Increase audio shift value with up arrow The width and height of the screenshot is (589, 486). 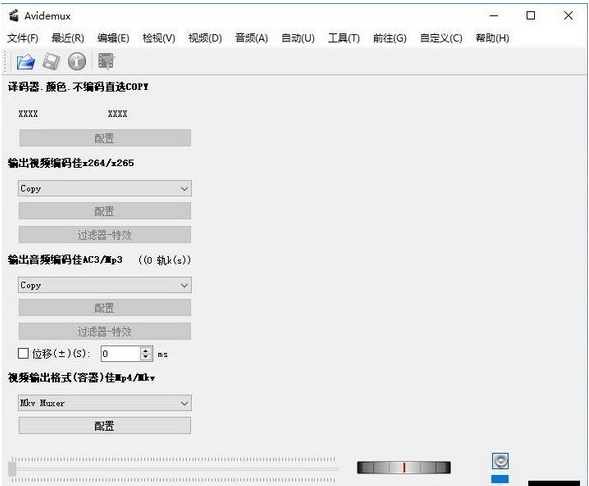coord(146,350)
